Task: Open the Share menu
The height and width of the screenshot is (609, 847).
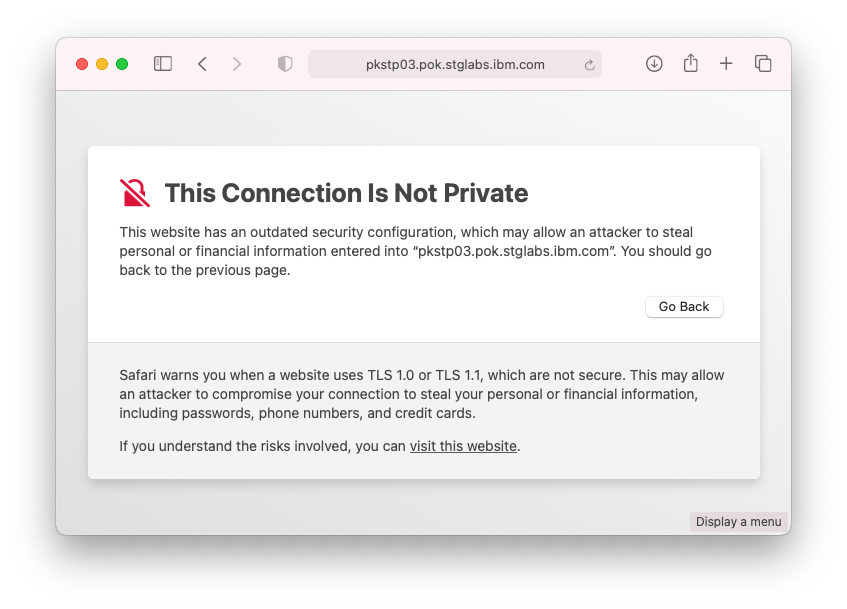Action: point(690,64)
